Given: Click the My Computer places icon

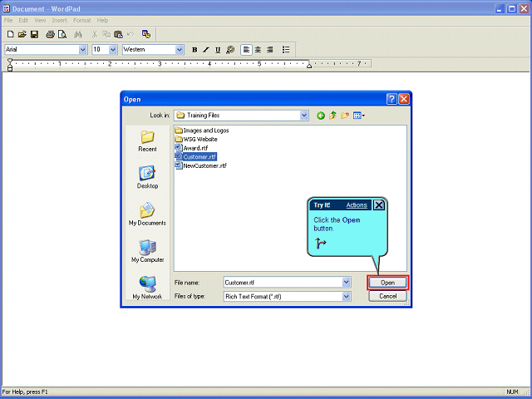Looking at the screenshot, I should tap(148, 251).
